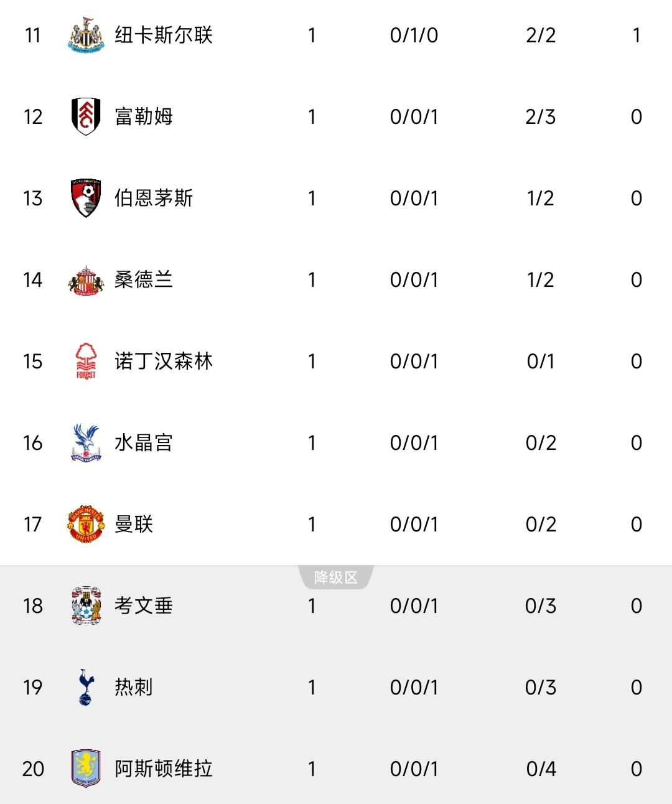Select the Coventry City badge

click(86, 605)
